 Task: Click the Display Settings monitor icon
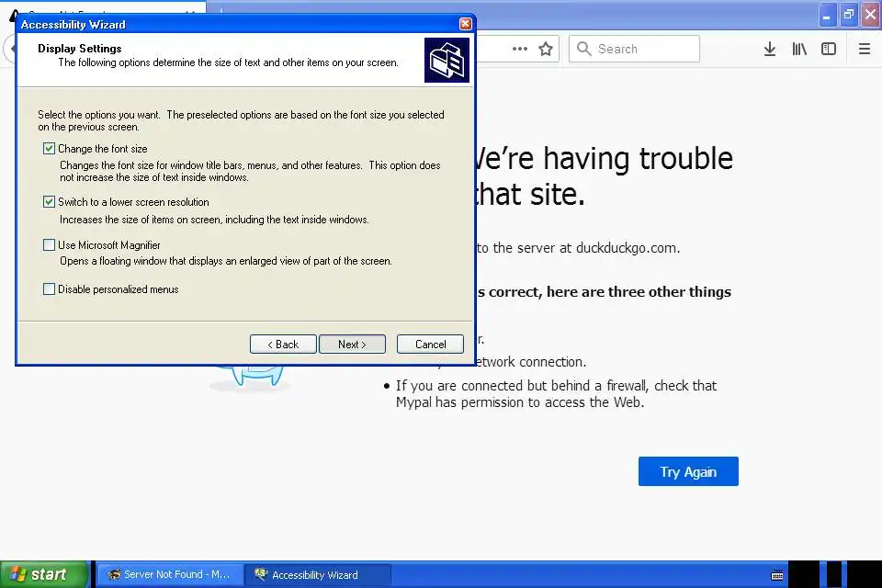click(447, 61)
